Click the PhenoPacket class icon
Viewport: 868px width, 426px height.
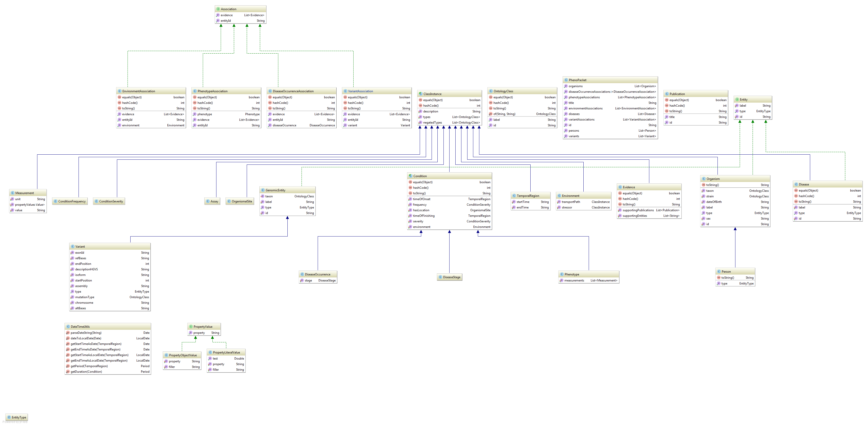(566, 80)
